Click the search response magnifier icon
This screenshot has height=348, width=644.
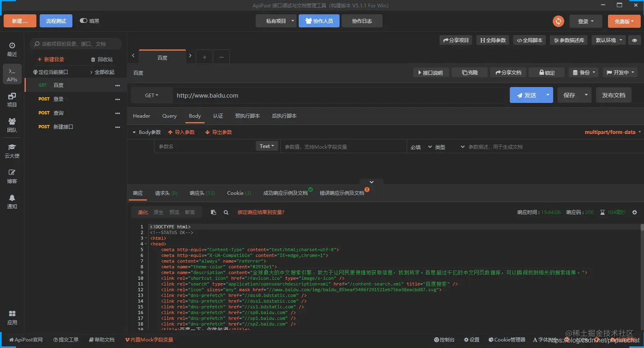(226, 212)
